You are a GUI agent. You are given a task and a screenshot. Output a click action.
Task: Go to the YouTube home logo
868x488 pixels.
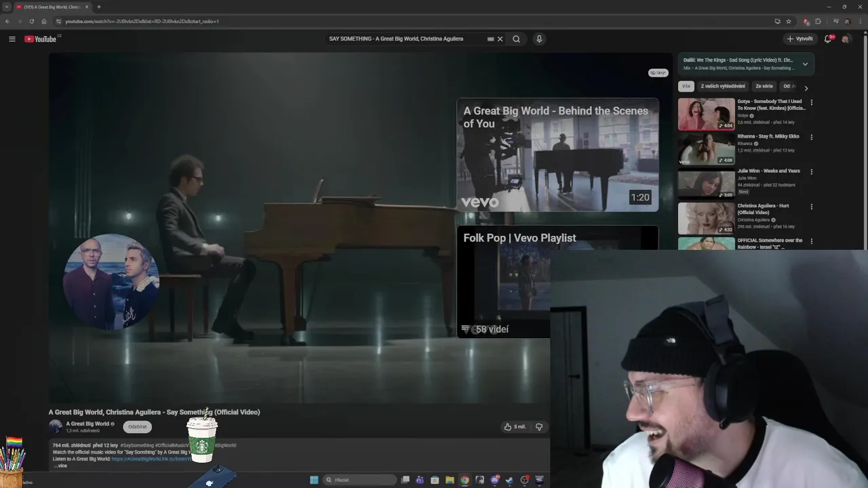click(41, 39)
